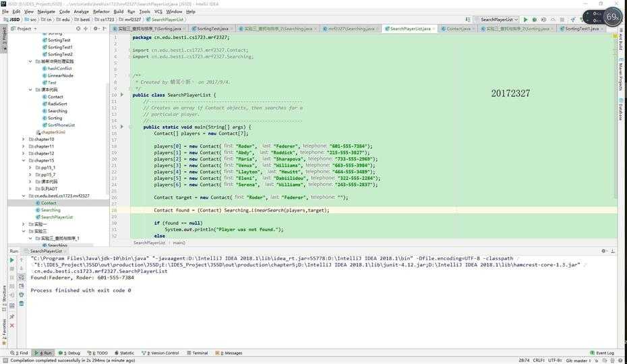Expand the pp15_7 folder
This screenshot has height=364, width=627.
coord(30,175)
